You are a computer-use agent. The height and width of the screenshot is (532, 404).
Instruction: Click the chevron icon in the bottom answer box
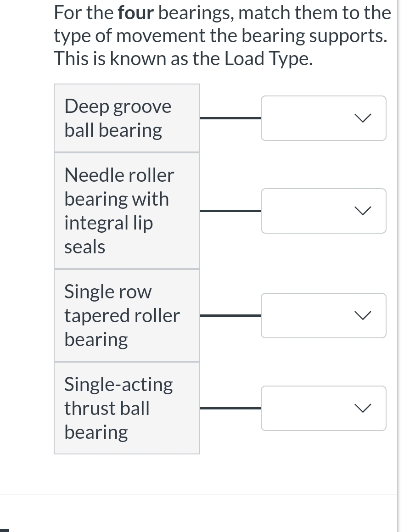coord(362,408)
